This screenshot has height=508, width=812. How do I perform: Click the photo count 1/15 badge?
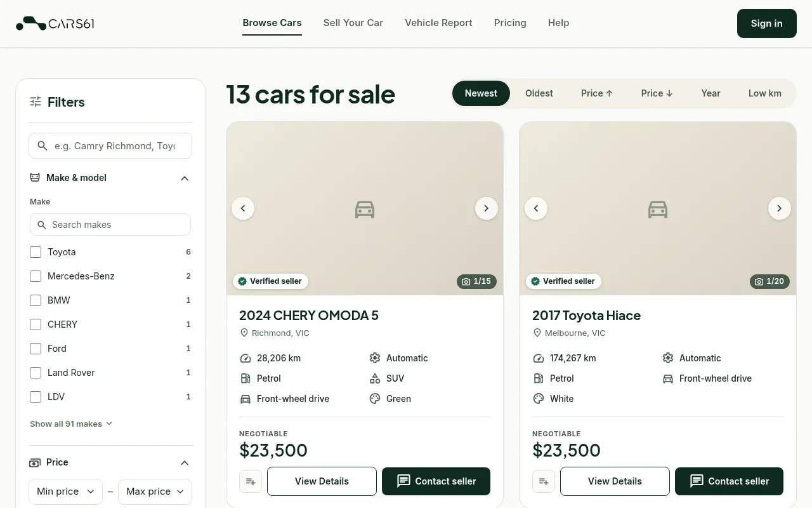tap(476, 281)
